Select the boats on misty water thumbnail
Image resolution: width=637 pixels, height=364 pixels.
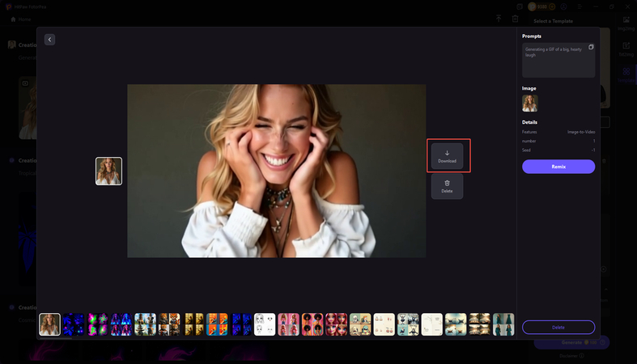click(456, 324)
